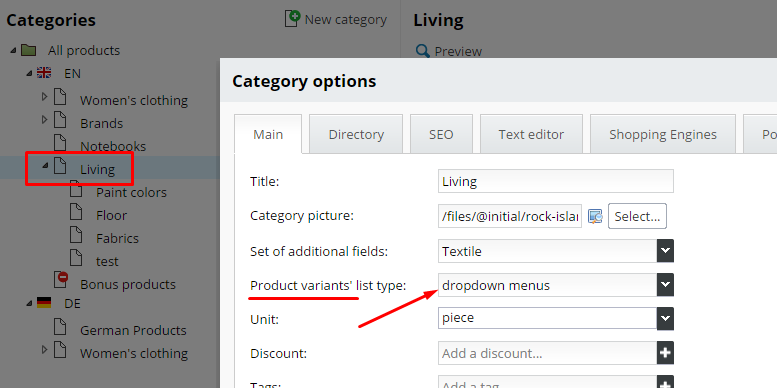Screen dimensions: 777x388
Task: Click the German flag icon for DE
Action: (x=44, y=303)
